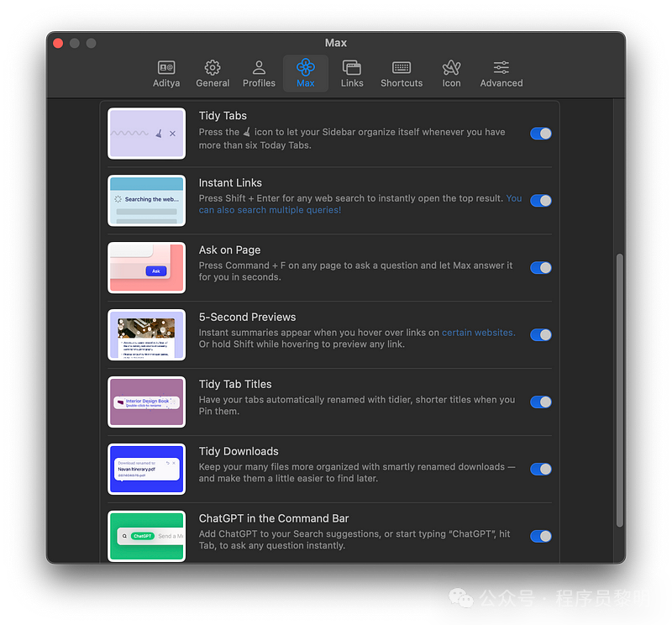Screen dimensions: 672x625
Task: Click the '5-Second Previews' heading text
Action: [247, 318]
